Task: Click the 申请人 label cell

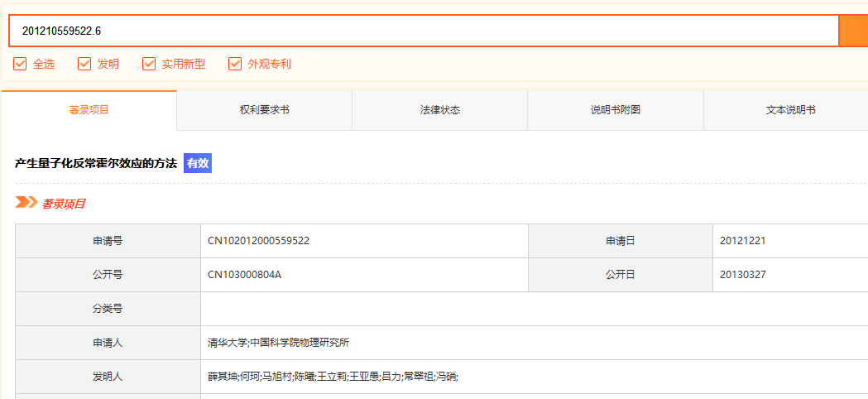Action: (108, 343)
